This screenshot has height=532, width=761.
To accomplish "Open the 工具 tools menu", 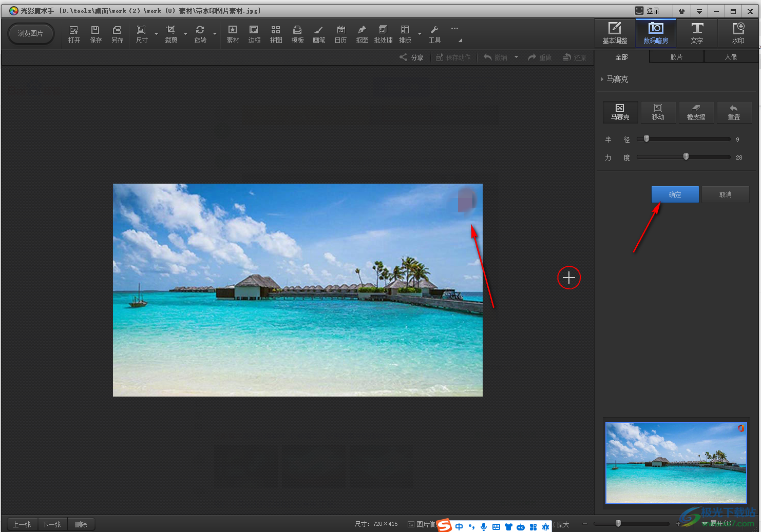I will [x=434, y=34].
